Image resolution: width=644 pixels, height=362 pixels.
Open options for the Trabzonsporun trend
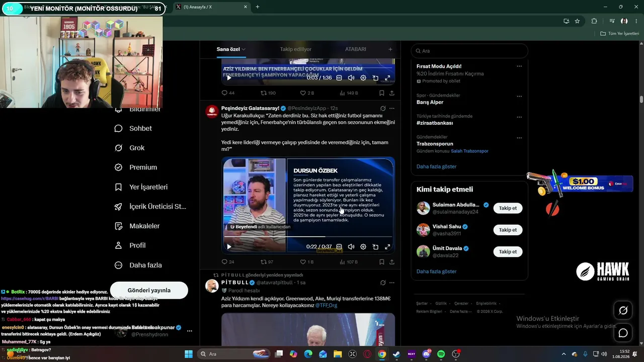coord(519,138)
